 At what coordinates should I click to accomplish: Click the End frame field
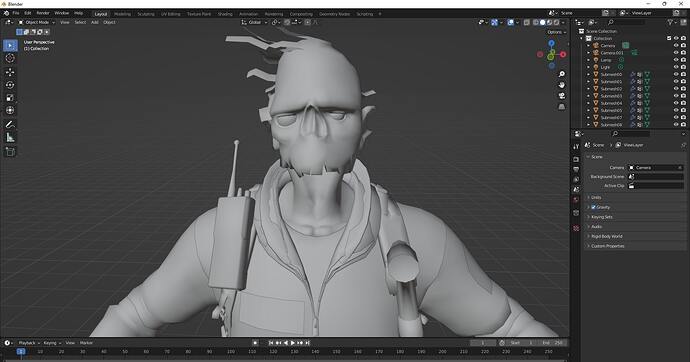(552, 343)
